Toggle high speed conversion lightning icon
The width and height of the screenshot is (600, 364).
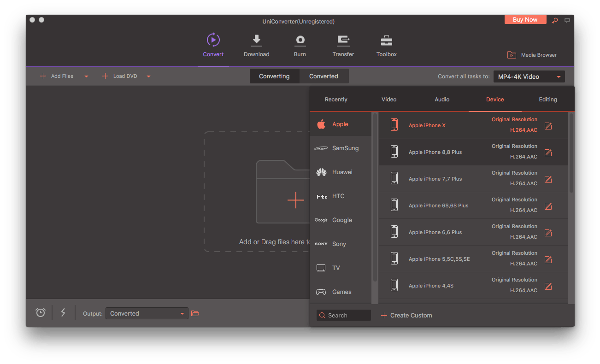(x=63, y=312)
